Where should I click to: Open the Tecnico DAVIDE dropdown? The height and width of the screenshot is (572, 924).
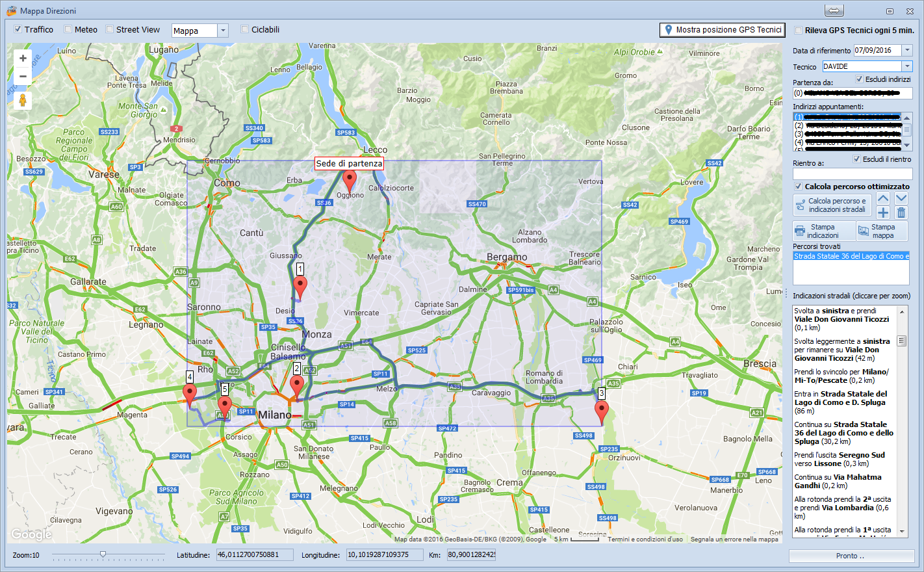(x=907, y=66)
